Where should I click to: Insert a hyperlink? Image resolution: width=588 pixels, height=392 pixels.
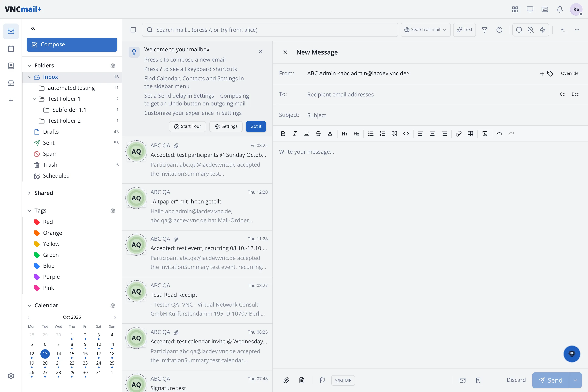coord(458,134)
